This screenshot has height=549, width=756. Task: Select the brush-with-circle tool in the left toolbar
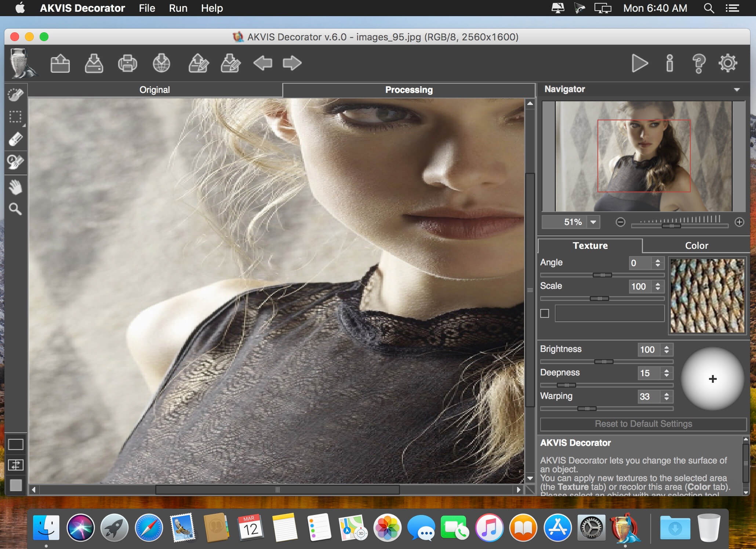coord(15,162)
